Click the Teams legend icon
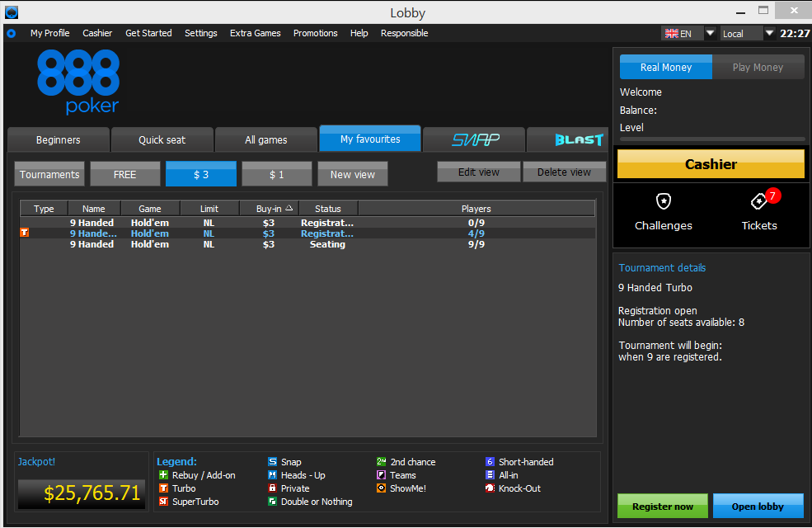Screen dimensions: 812x528 [381, 474]
